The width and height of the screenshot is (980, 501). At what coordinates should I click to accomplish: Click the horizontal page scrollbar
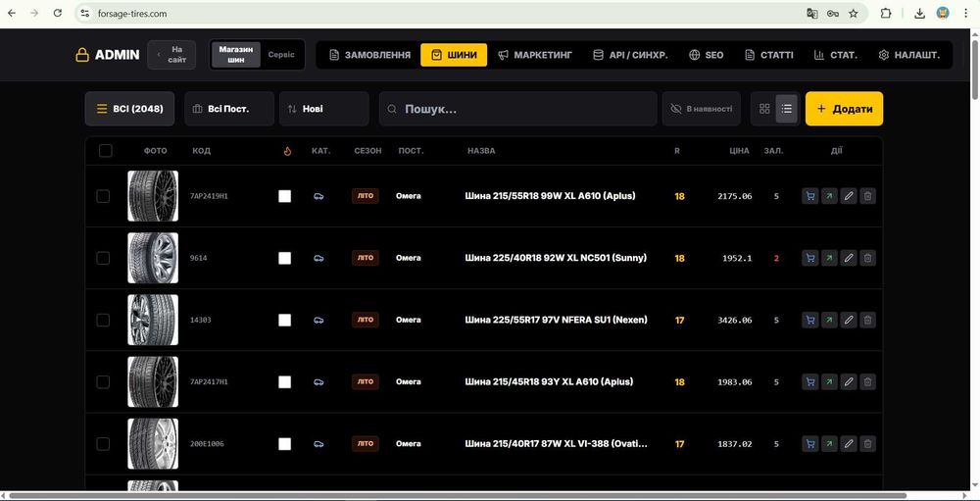click(x=458, y=496)
